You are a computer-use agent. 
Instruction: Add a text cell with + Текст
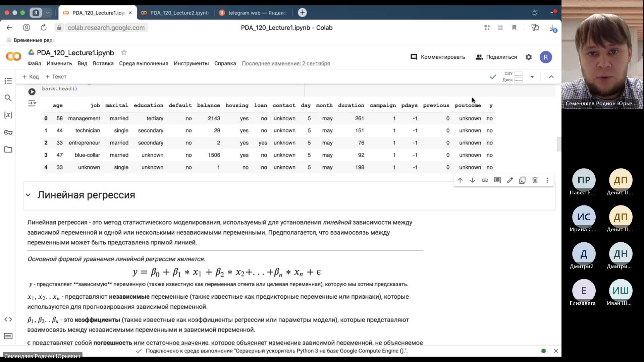56,77
